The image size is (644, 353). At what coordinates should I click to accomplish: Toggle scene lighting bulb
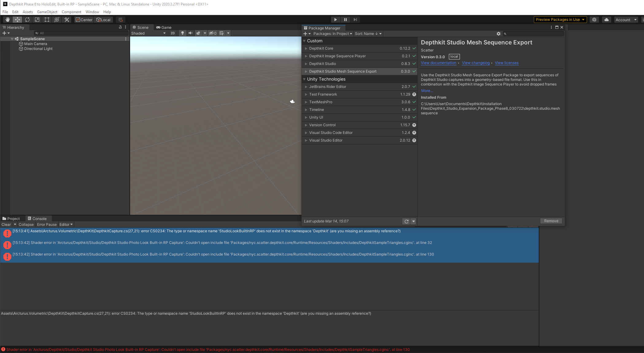coord(183,33)
